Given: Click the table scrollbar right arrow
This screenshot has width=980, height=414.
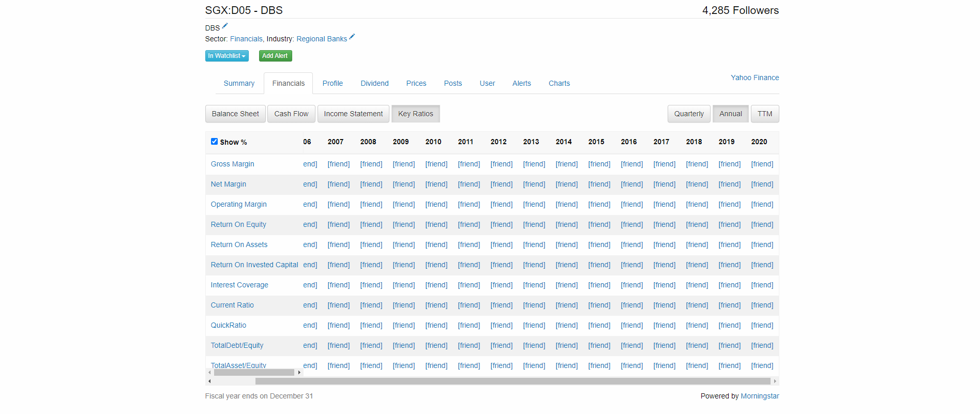Looking at the screenshot, I should click(775, 381).
